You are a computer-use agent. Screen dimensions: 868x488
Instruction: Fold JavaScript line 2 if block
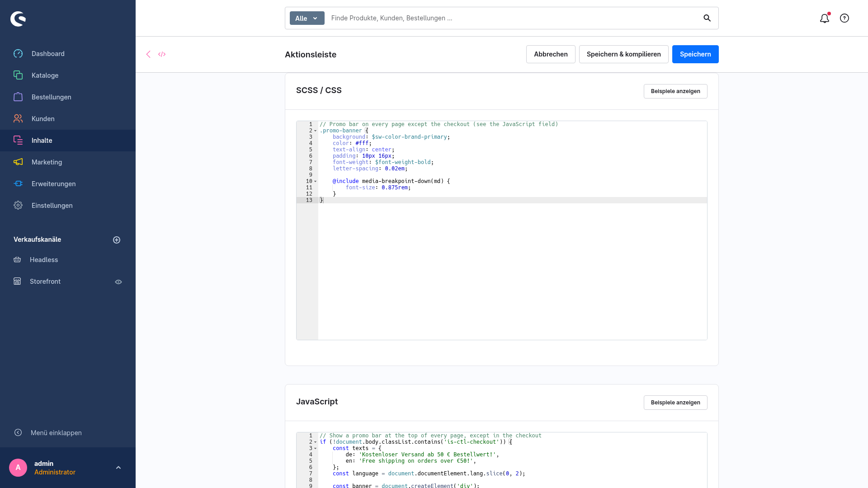click(x=316, y=442)
